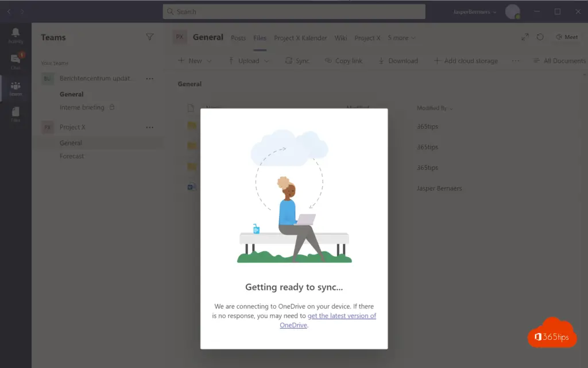
Task: Switch to the Wiki tab
Action: [341, 38]
